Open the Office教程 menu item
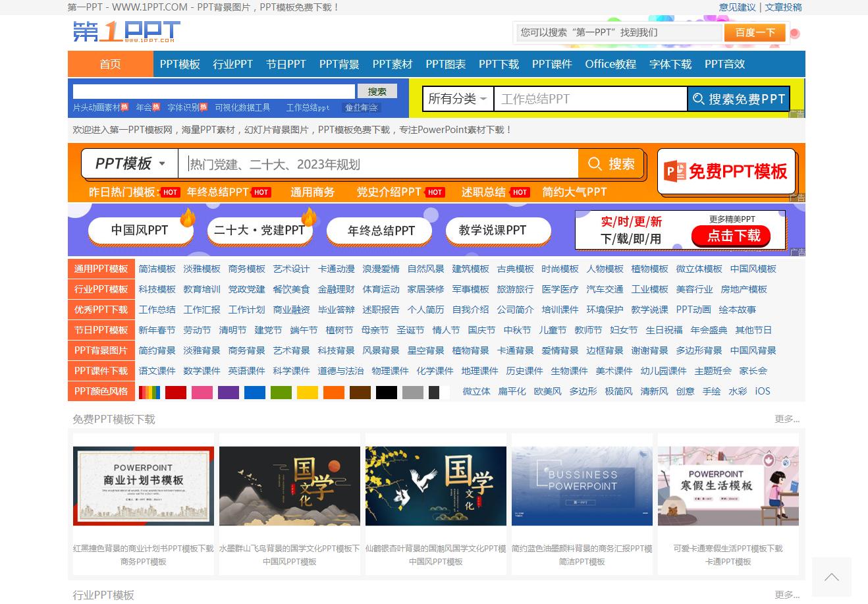Viewport: 868px width, 604px height. click(x=610, y=64)
